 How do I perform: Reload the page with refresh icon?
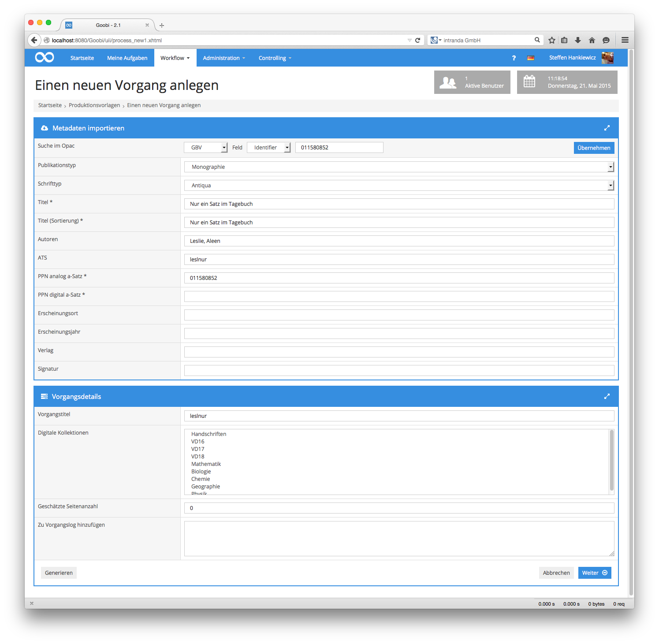(418, 40)
